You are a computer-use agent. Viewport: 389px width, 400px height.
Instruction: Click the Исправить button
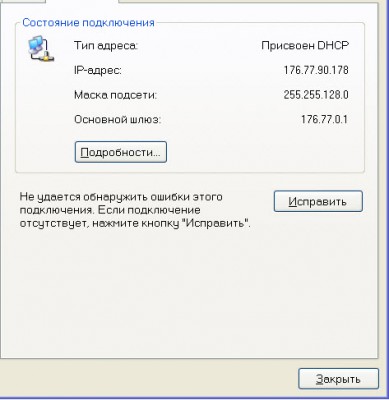coord(318,201)
